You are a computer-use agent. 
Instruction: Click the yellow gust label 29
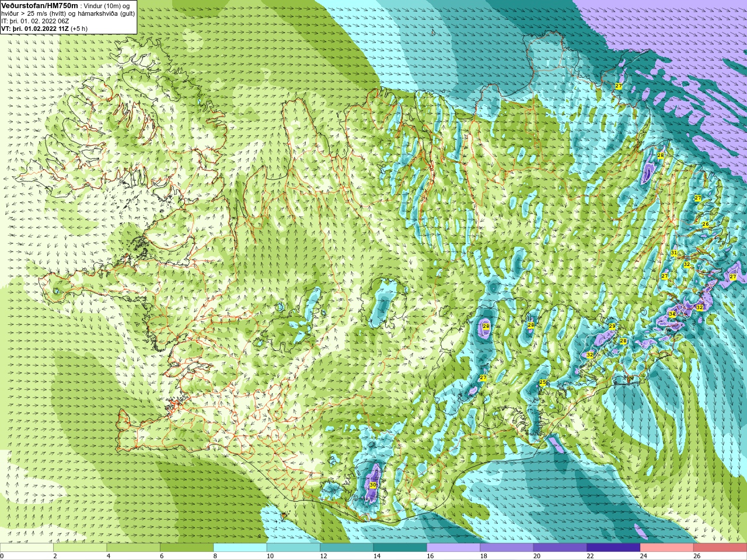coord(612,326)
